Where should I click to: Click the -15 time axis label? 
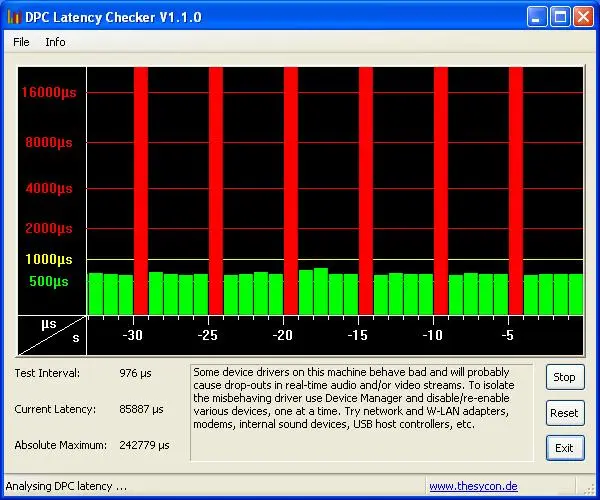point(358,335)
